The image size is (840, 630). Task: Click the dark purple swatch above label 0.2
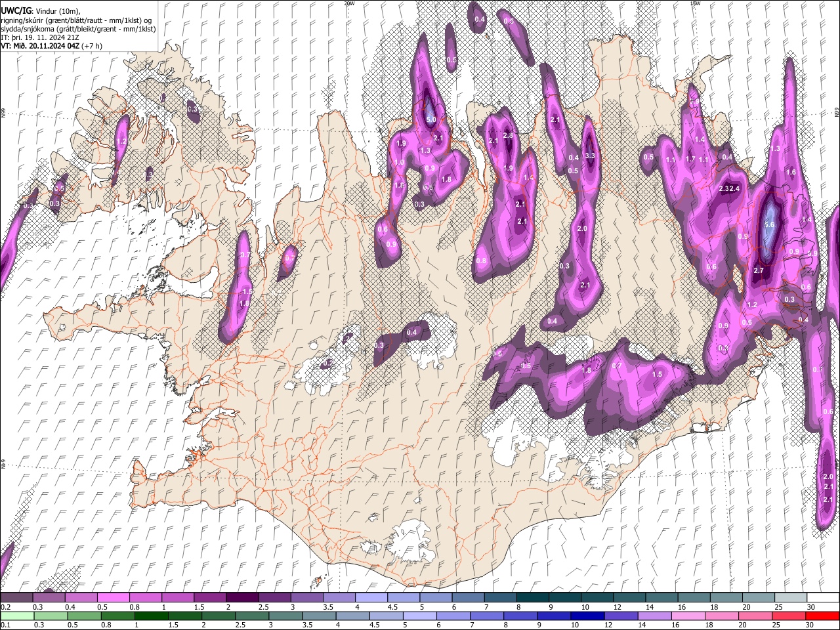(x=16, y=597)
